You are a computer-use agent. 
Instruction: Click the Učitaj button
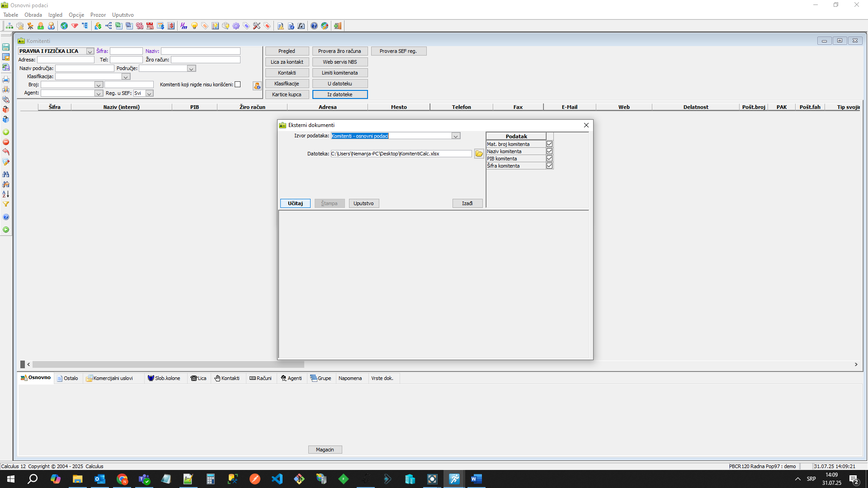tap(295, 203)
